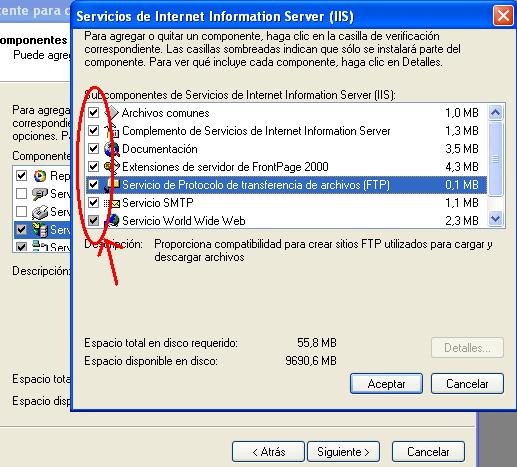Select the Servicio SMTP entry
517x467 pixels.
pyautogui.click(x=158, y=203)
